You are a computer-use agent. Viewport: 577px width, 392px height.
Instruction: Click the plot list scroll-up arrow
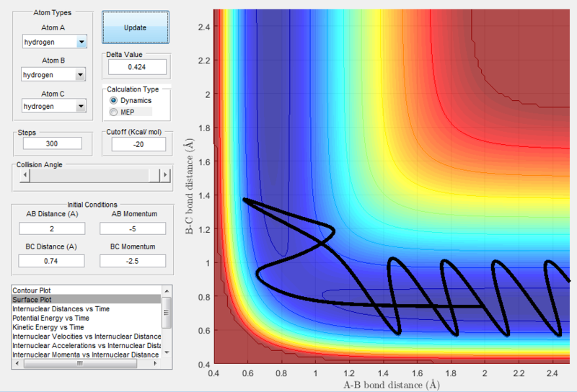pos(167,291)
